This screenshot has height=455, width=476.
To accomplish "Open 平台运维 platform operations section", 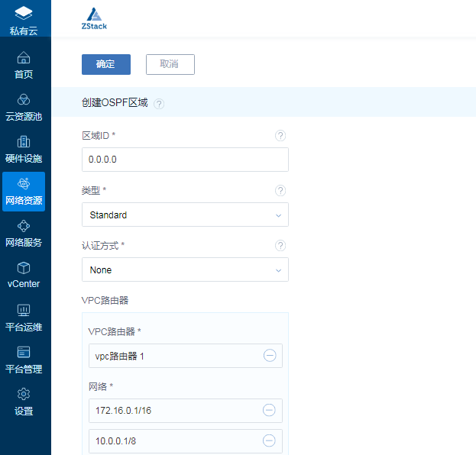I will [x=24, y=318].
